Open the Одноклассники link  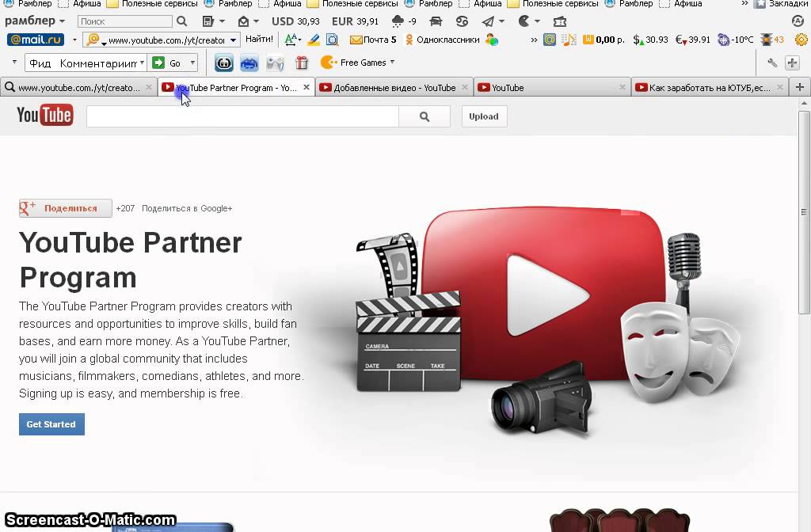443,40
